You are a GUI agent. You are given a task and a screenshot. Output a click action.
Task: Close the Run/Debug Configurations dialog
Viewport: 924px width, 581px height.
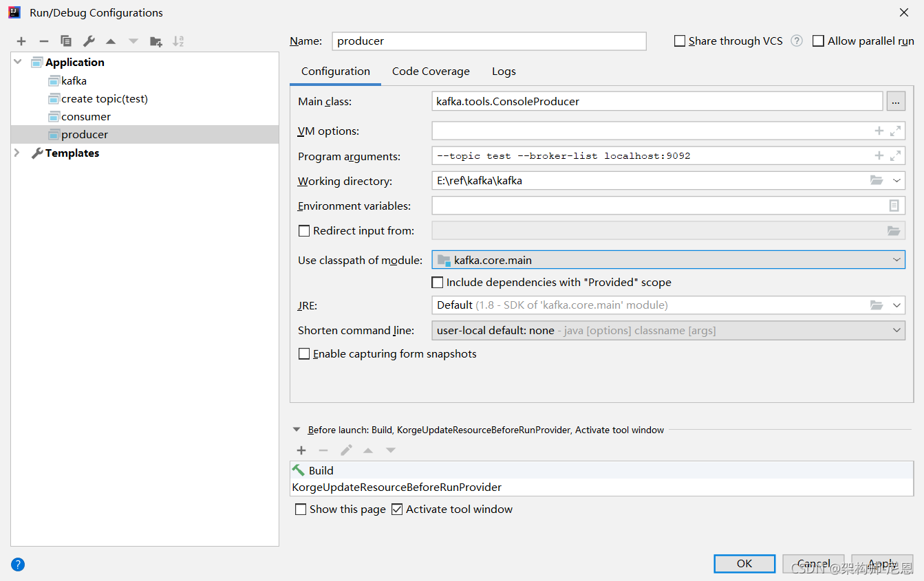(x=904, y=12)
